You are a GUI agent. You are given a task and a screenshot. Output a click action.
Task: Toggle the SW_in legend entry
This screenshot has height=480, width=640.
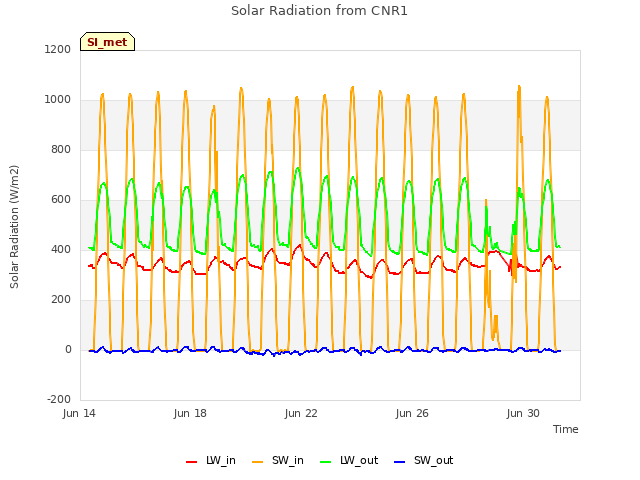pyautogui.click(x=278, y=460)
